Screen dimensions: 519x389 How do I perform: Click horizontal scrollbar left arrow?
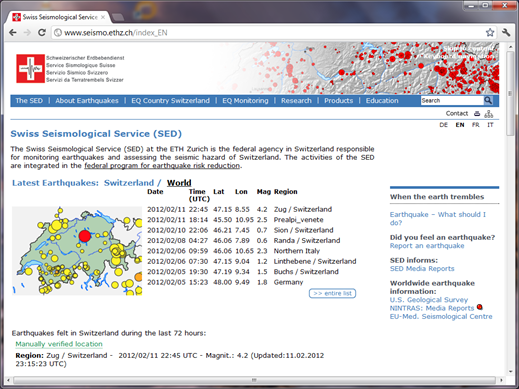[8, 380]
